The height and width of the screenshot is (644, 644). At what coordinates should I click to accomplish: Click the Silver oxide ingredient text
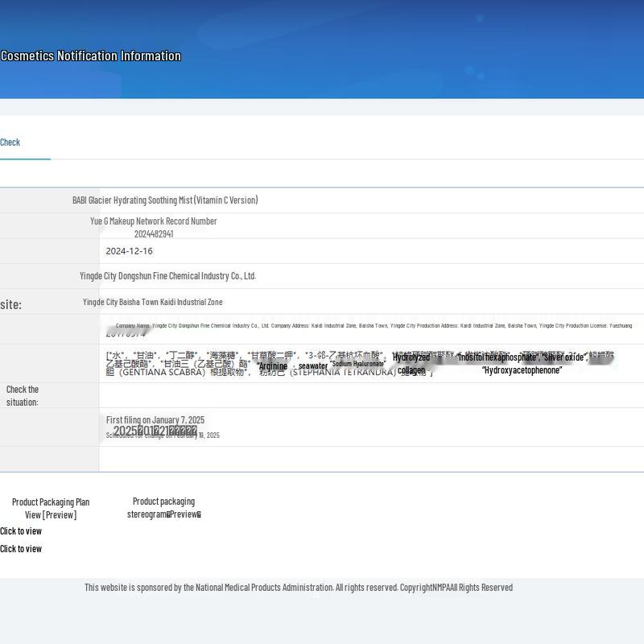coord(565,357)
